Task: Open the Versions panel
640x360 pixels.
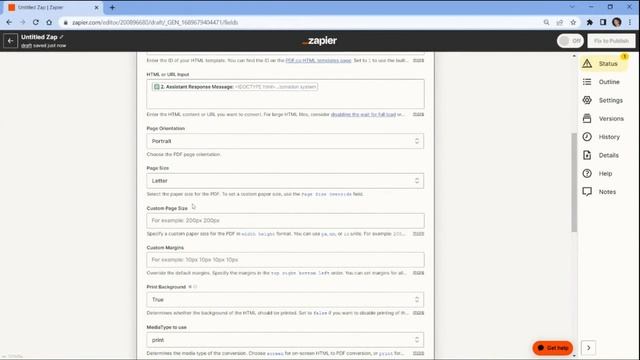Action: (603, 118)
